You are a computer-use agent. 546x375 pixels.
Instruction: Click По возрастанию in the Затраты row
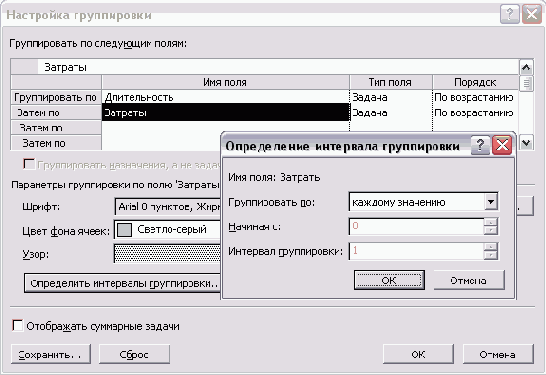click(x=475, y=112)
